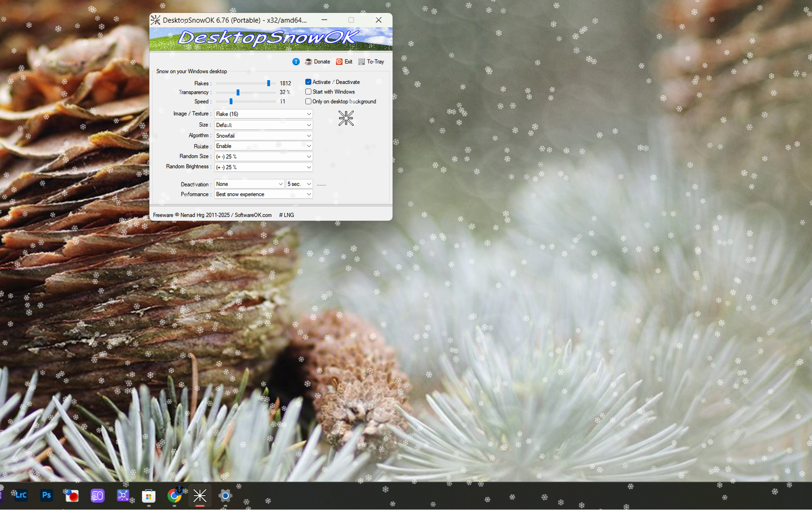Enable Start with Windows checkbox
Image resolution: width=812 pixels, height=510 pixels.
click(308, 91)
